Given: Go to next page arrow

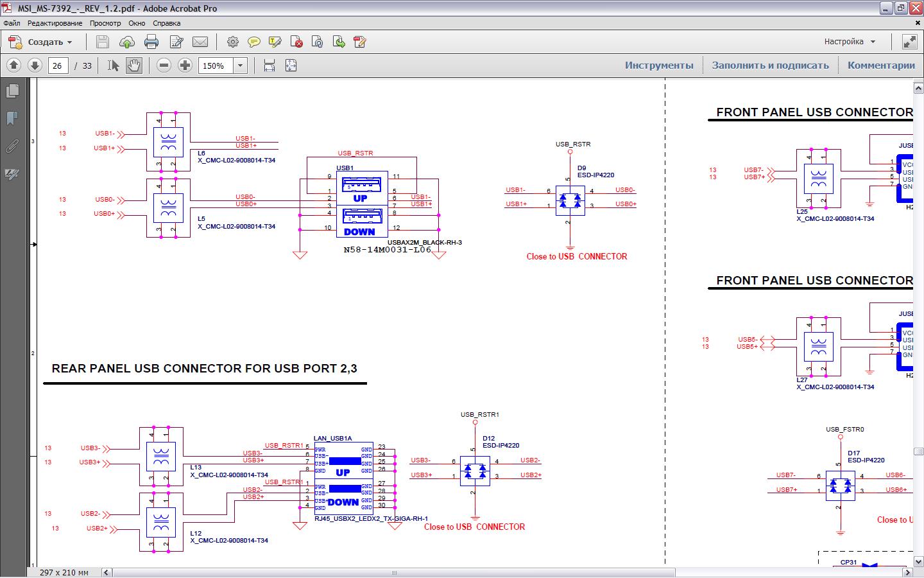Looking at the screenshot, I should (35, 66).
